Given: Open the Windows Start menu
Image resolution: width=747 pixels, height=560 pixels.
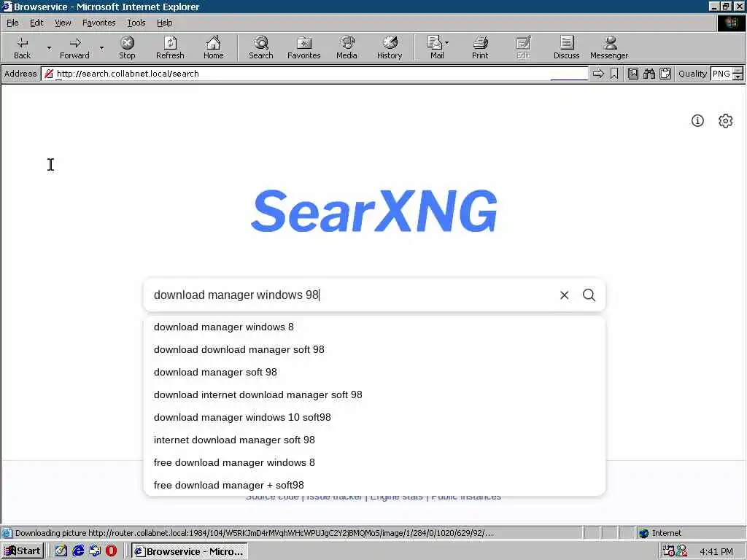Looking at the screenshot, I should tap(23, 551).
